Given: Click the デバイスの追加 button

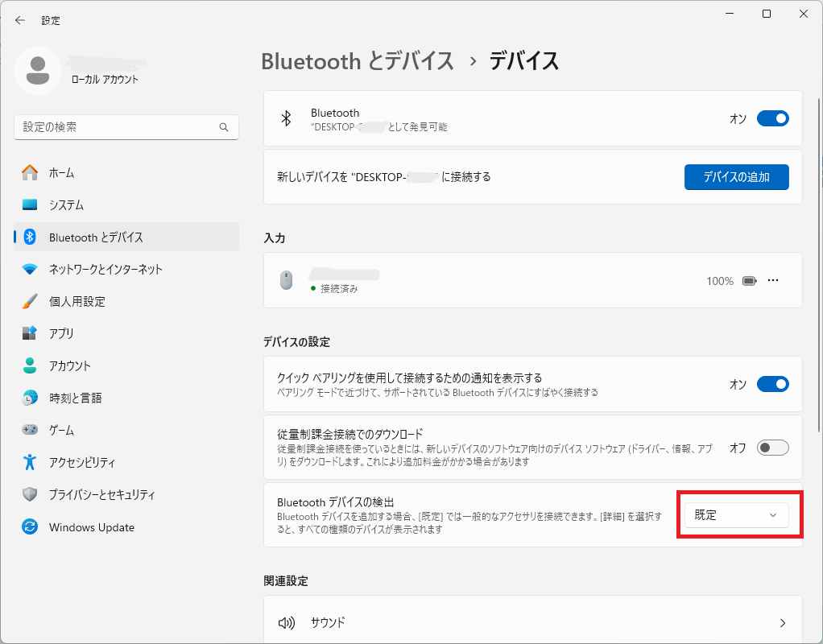Looking at the screenshot, I should [x=736, y=177].
